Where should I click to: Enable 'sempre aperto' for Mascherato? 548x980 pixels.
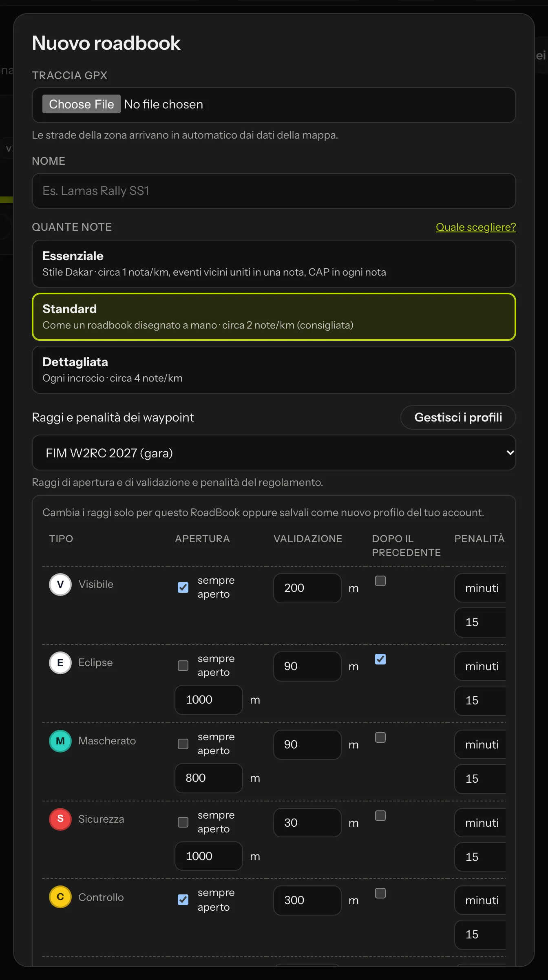(x=183, y=744)
